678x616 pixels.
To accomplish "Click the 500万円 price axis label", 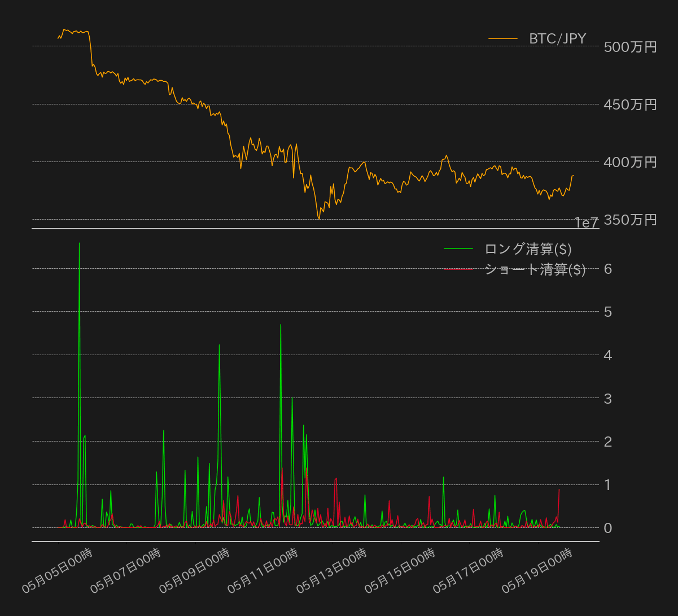I will pos(630,47).
